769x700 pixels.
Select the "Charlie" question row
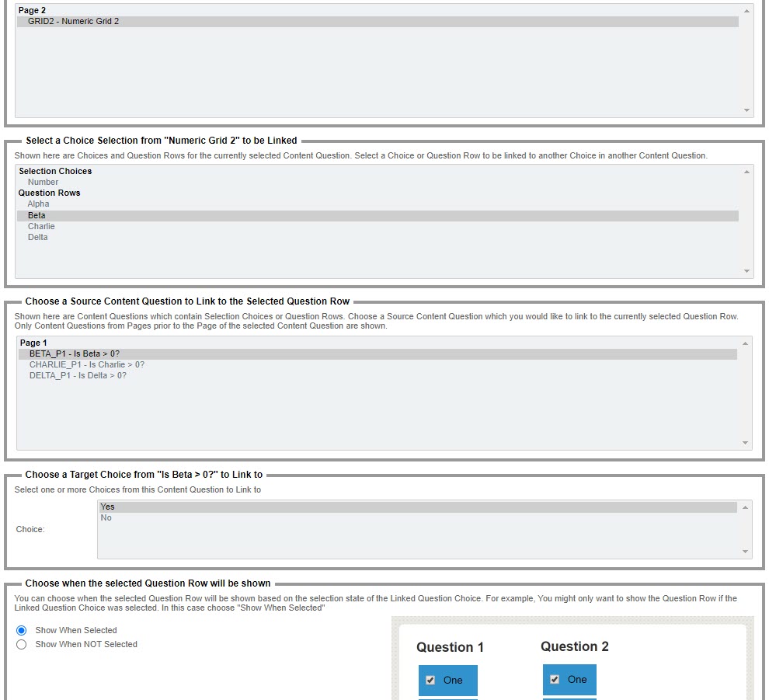40,226
